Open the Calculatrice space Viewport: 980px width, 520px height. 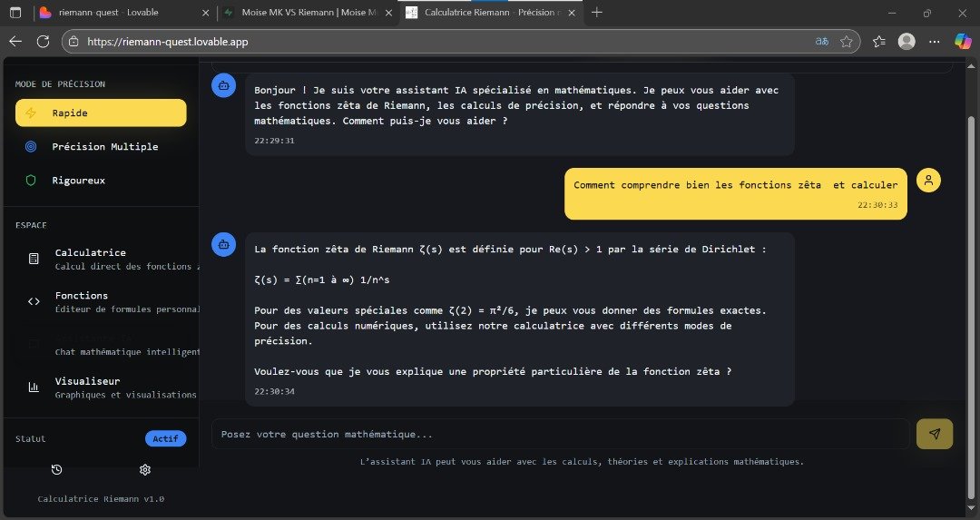pyautogui.click(x=107, y=259)
